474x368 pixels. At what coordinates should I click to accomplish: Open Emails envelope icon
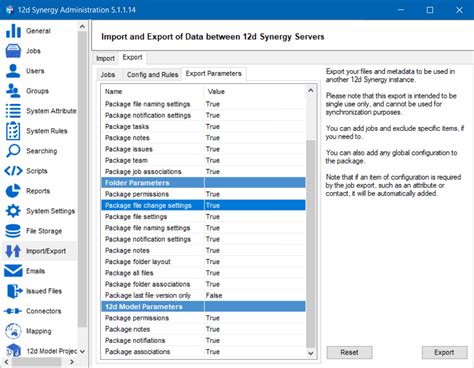[13, 271]
